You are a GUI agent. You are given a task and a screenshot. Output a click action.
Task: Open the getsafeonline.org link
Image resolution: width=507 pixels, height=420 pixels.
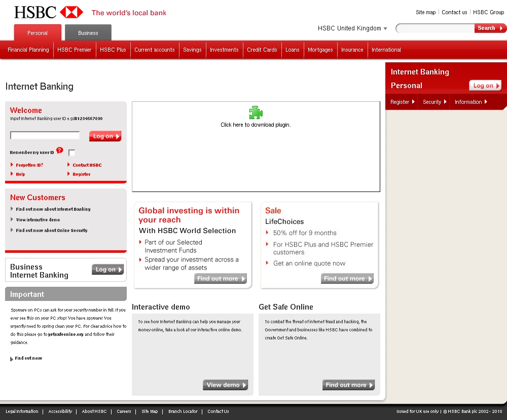point(65,334)
